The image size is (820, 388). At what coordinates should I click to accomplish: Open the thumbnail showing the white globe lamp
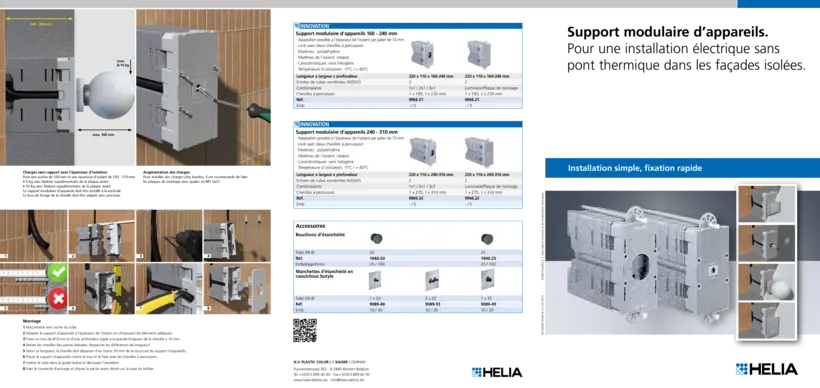pos(766,282)
